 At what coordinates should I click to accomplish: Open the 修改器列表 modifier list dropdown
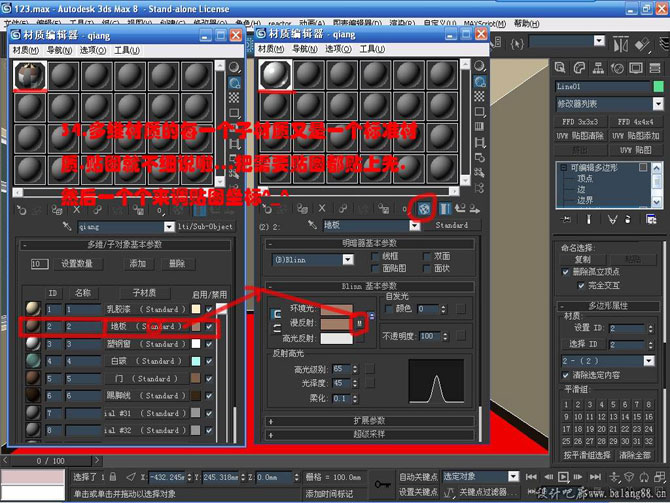point(658,104)
